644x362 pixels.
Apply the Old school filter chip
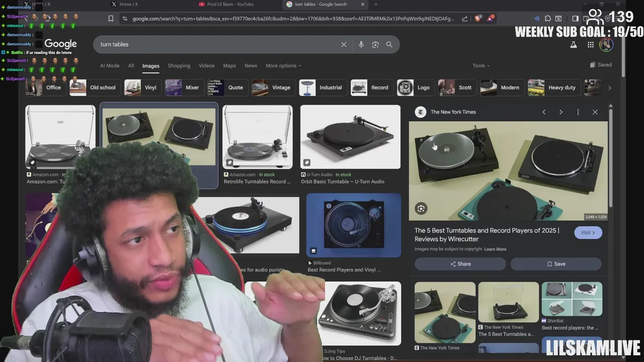point(94,87)
